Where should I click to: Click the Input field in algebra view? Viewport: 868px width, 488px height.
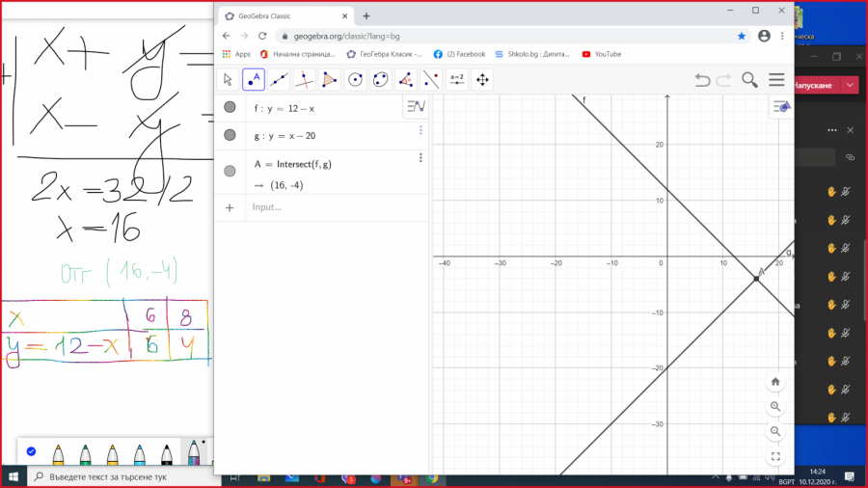(338, 207)
